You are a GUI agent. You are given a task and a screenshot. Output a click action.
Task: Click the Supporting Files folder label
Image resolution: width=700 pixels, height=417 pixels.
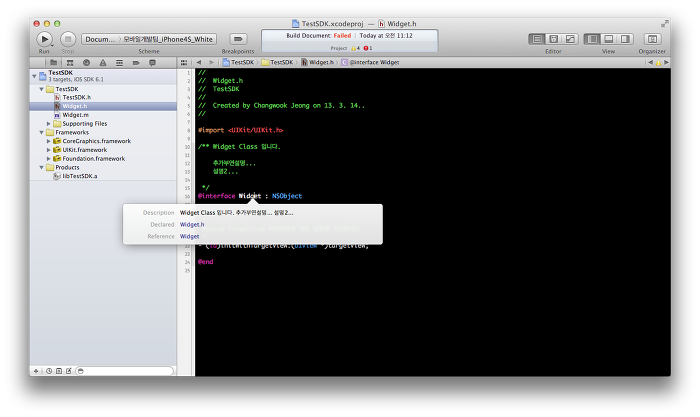[84, 124]
